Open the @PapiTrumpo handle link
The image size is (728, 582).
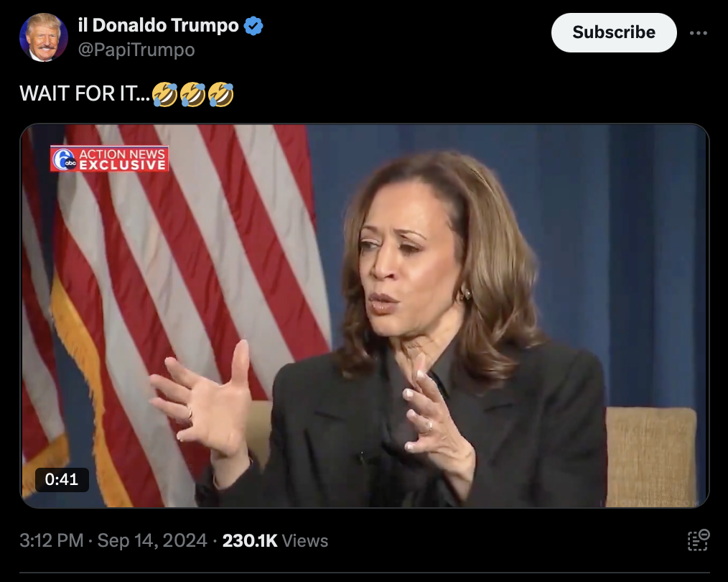click(136, 50)
